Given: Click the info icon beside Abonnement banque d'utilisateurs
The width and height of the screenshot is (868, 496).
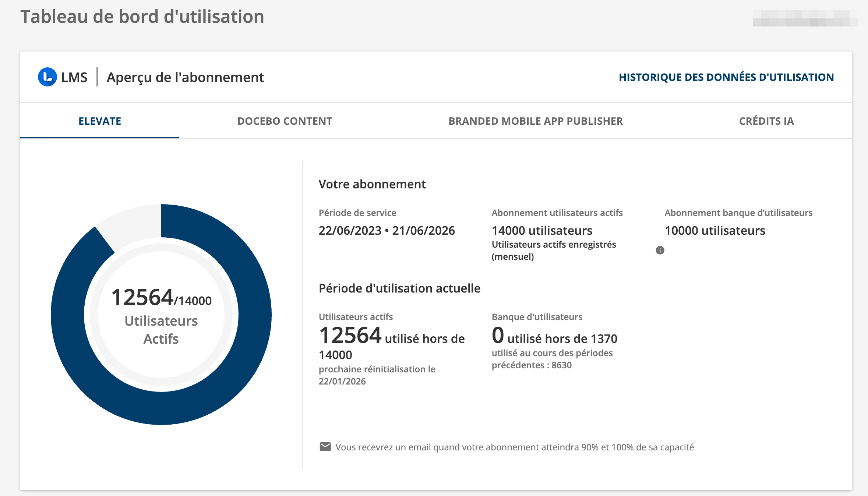Looking at the screenshot, I should tap(660, 250).
